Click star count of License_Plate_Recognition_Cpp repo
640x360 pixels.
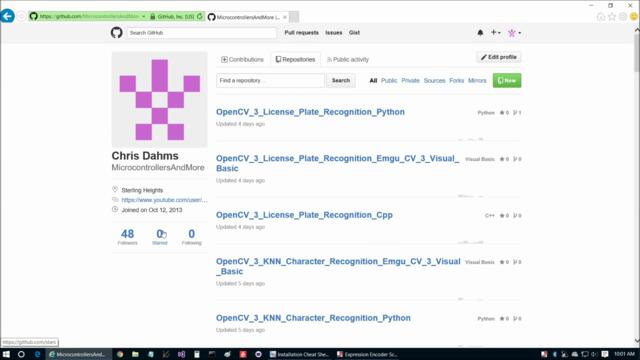504,216
